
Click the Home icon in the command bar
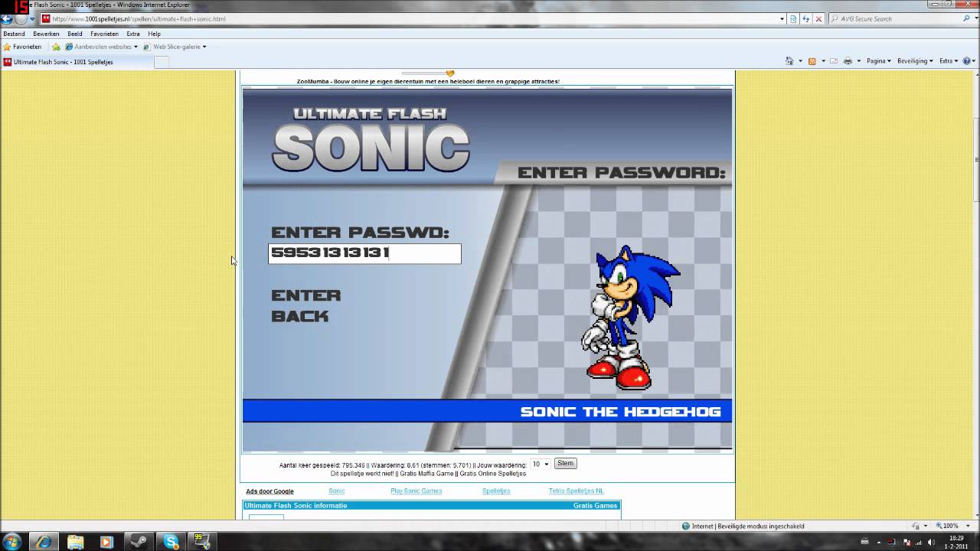tap(789, 61)
